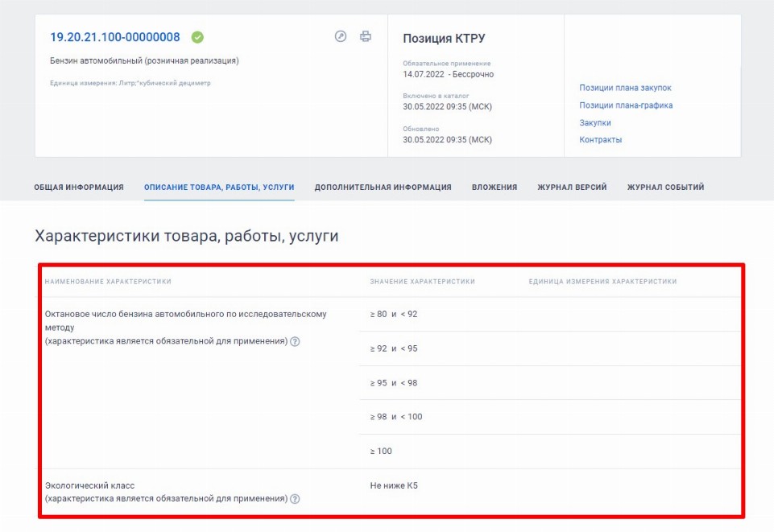Screen dimensions: 774x532
Task: Open the Контракты link
Action: tap(600, 140)
